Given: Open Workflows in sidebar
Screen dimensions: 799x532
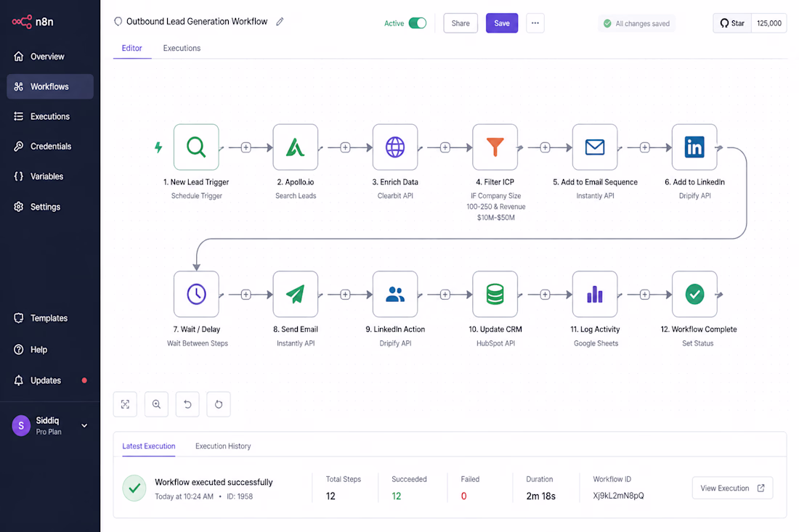Looking at the screenshot, I should [x=50, y=86].
